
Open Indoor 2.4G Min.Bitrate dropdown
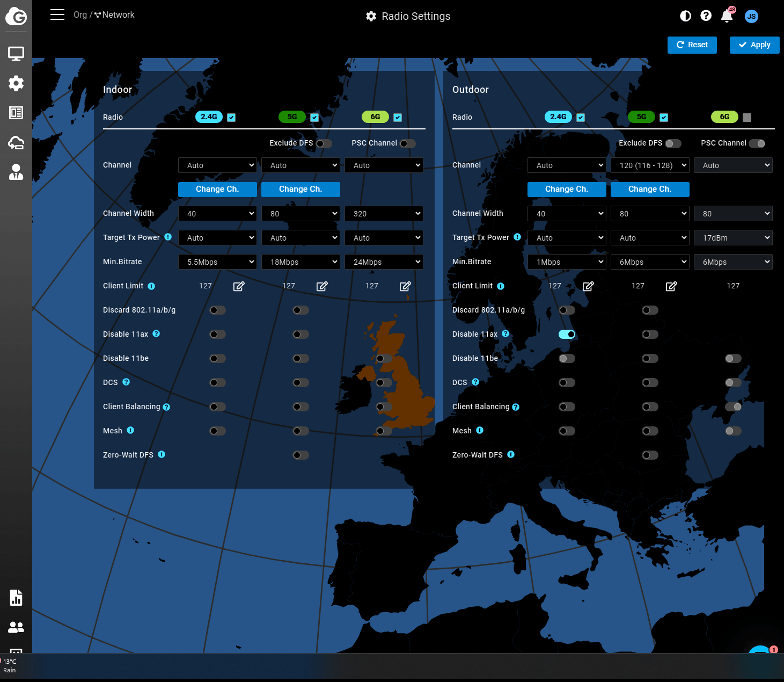(x=217, y=262)
